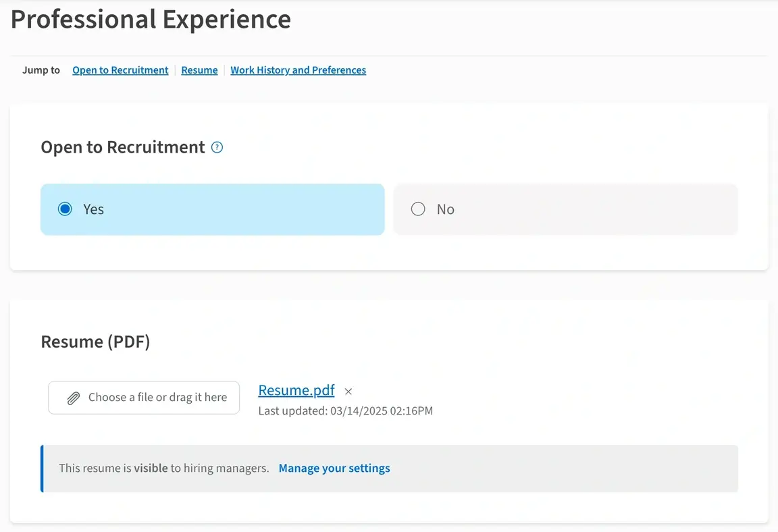The width and height of the screenshot is (778, 532).
Task: Open the Open to Recruitment help icon
Action: point(217,147)
